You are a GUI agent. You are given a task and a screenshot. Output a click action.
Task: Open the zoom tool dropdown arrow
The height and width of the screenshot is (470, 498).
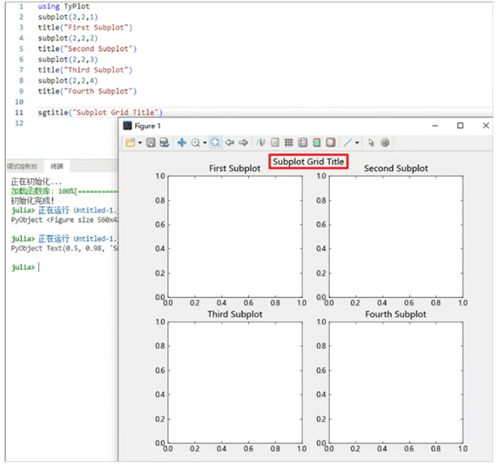point(205,143)
